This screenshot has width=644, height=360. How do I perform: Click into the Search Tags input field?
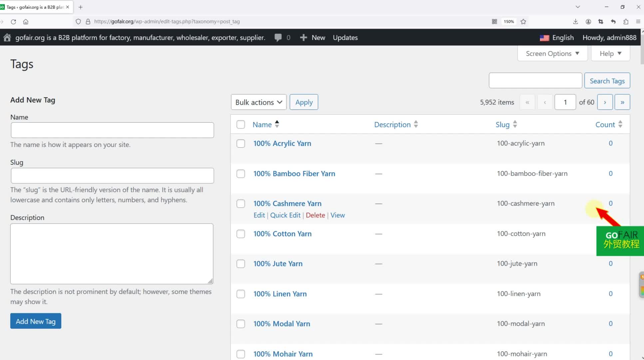(x=535, y=81)
